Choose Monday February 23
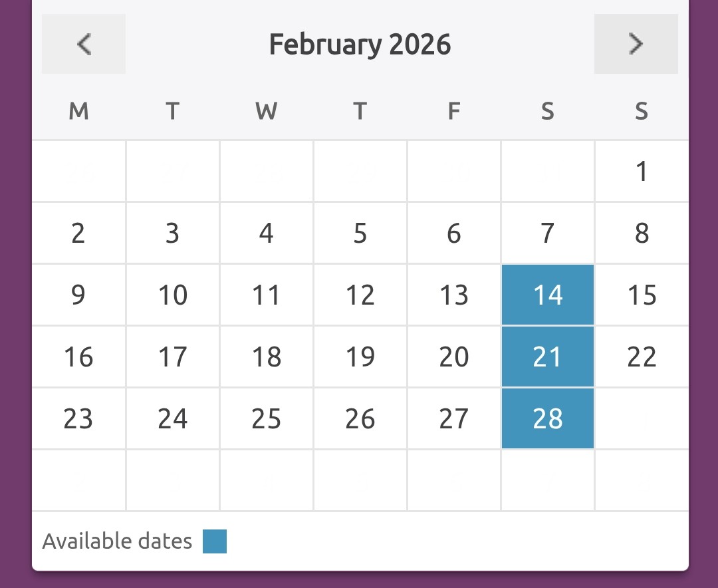The image size is (718, 588). [78, 419]
